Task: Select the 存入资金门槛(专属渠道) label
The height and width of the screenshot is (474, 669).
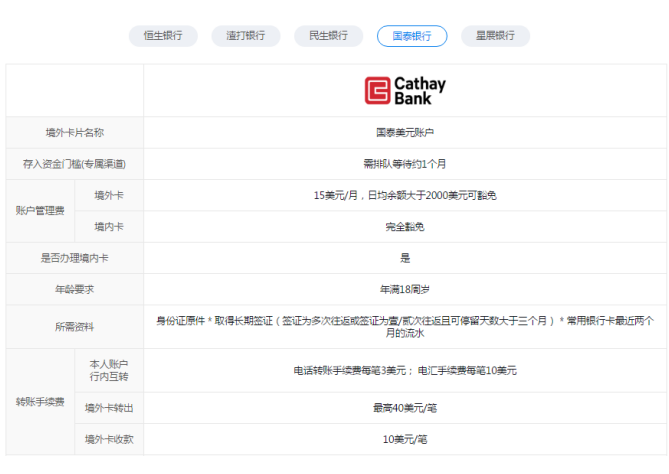Action: coord(75,164)
